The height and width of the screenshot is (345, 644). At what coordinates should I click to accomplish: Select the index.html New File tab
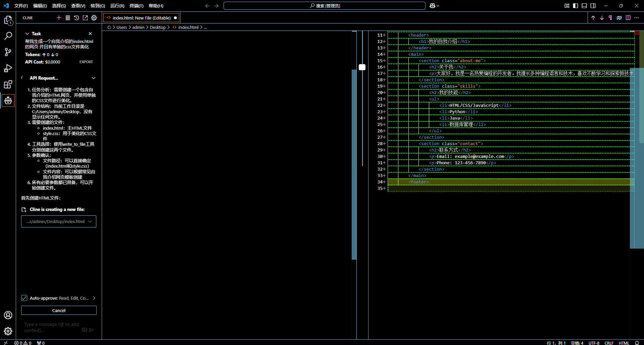(141, 18)
